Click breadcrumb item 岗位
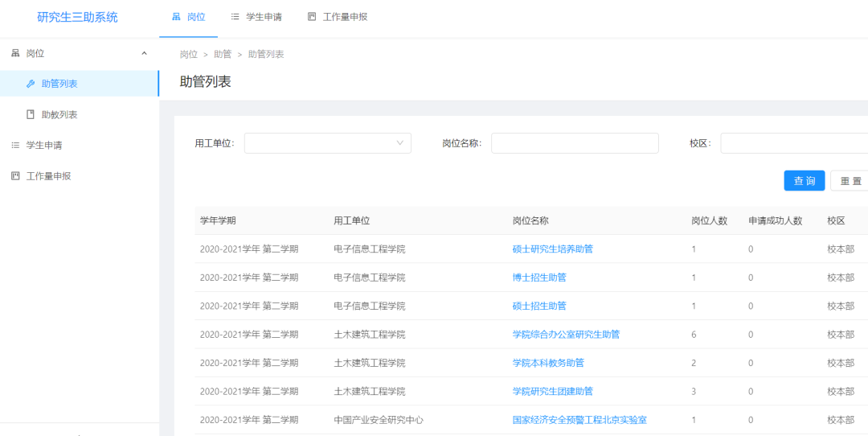Screen dimensions: 868x436 (189, 54)
